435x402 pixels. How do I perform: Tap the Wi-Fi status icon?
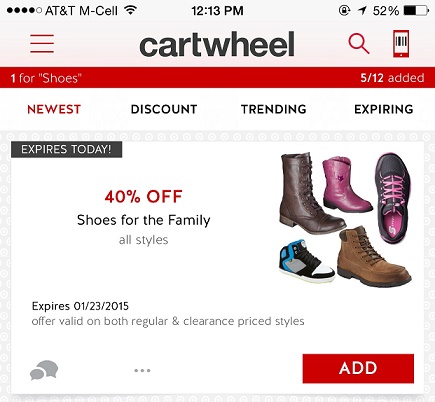pyautogui.click(x=130, y=10)
